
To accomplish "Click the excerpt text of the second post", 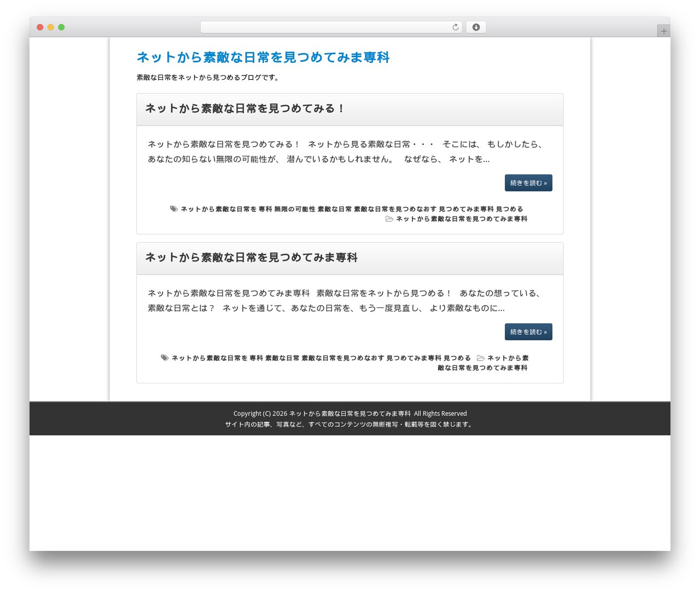I will (346, 300).
